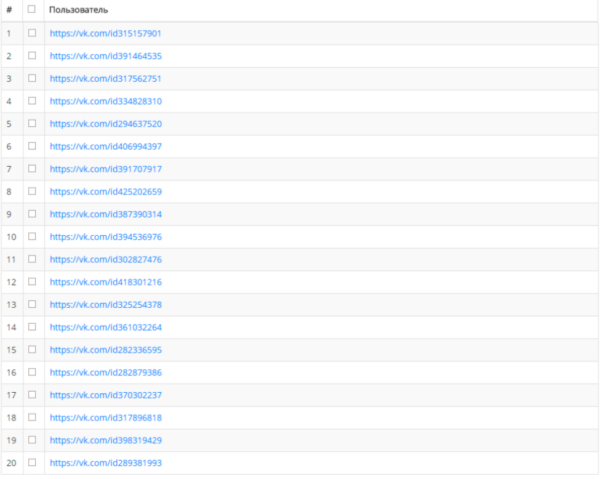Tick the checkbox in row 3
The width and height of the screenshot is (600, 479).
(32, 78)
